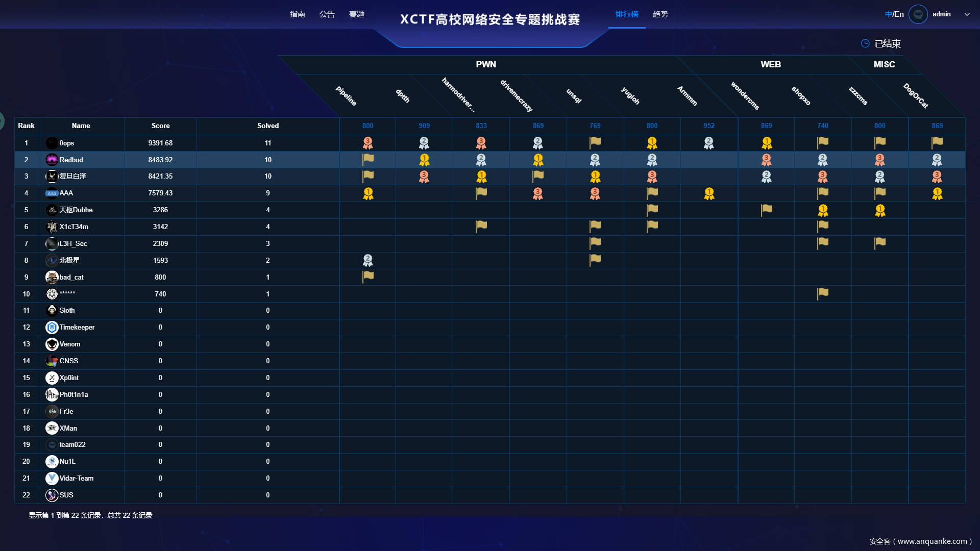Open the admin account dropdown chevron
The height and width of the screenshot is (551, 980).
pos(967,14)
